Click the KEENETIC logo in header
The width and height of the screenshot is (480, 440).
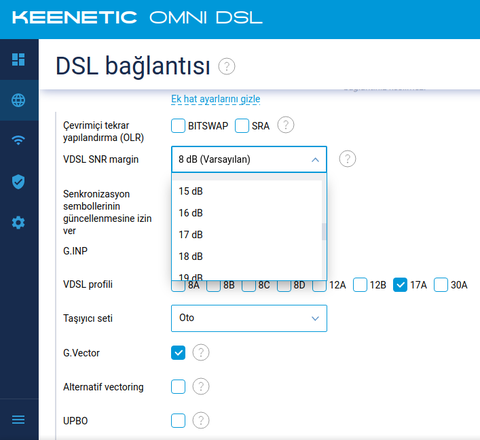click(75, 17)
